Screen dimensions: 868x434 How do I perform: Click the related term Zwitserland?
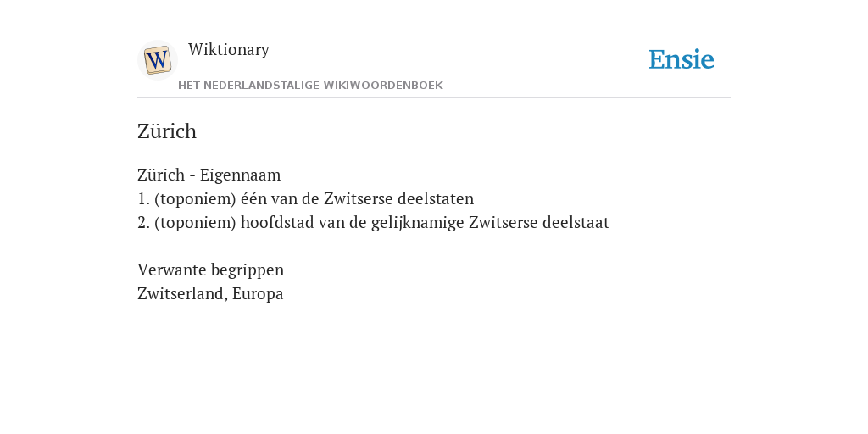[x=182, y=294]
